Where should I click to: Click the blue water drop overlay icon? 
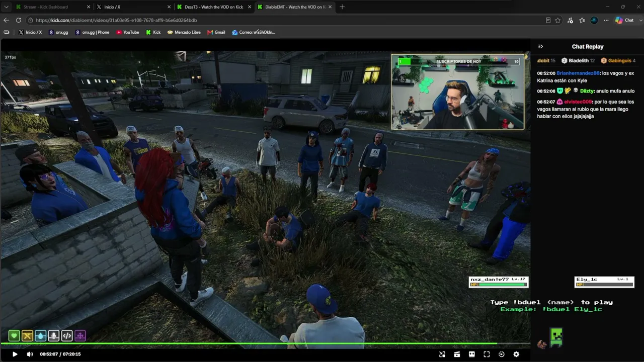point(40,336)
